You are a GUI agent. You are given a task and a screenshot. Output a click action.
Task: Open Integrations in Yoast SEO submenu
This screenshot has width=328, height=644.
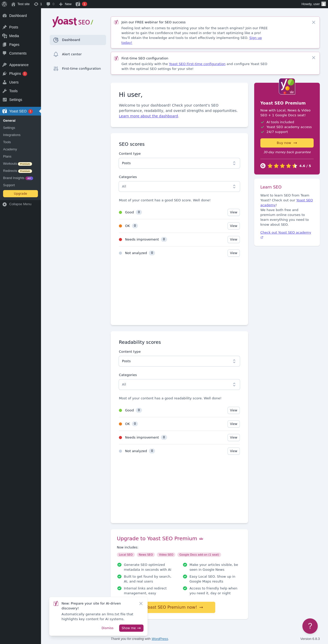click(12, 135)
